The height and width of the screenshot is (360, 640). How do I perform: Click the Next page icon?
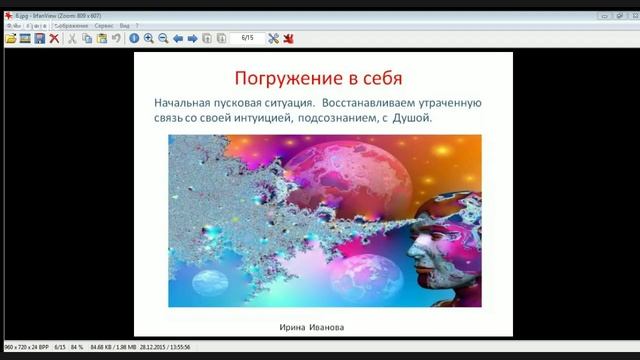coord(221,38)
